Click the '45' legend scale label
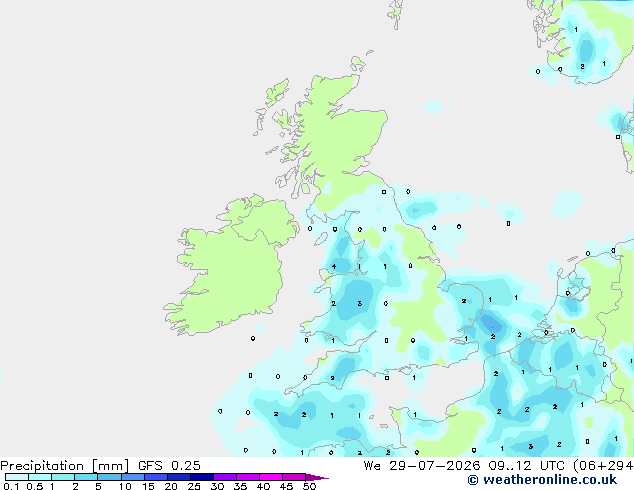Screen dimensions: 634x490 pyautogui.click(x=286, y=486)
